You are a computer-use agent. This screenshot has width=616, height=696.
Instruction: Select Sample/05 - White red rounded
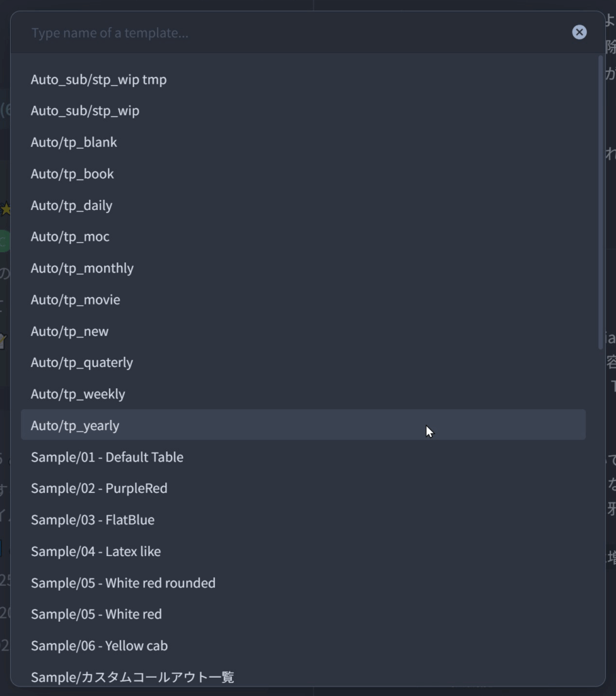click(123, 583)
